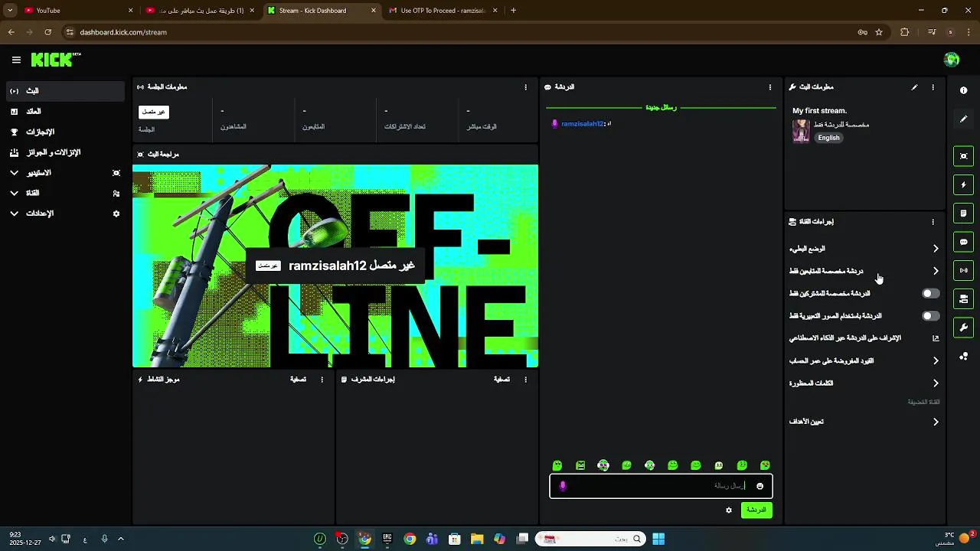Click the taskbar search box بحث
Image resolution: width=980 pixels, height=551 pixels.
point(590,539)
